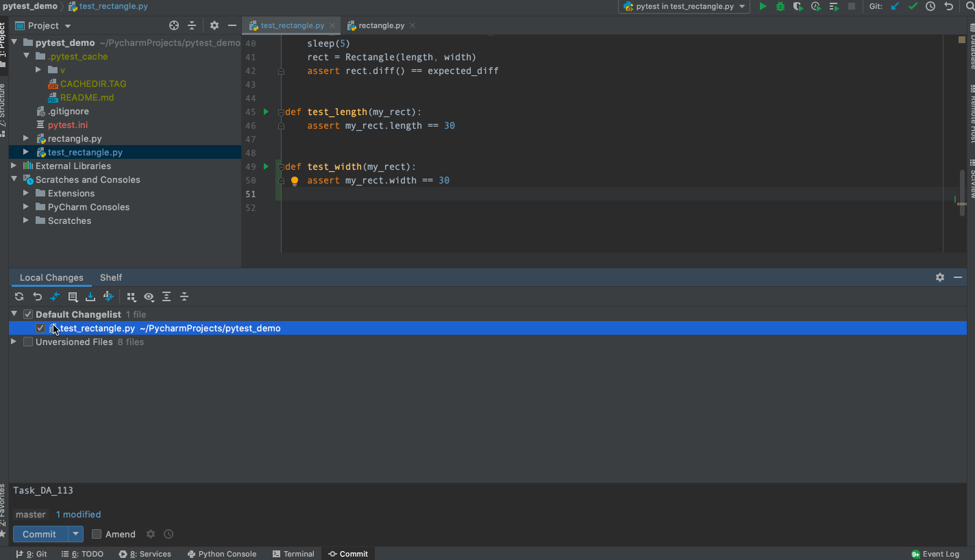Click the Concurrency Diagram run icon
975x560 pixels.
pyautogui.click(x=834, y=6)
